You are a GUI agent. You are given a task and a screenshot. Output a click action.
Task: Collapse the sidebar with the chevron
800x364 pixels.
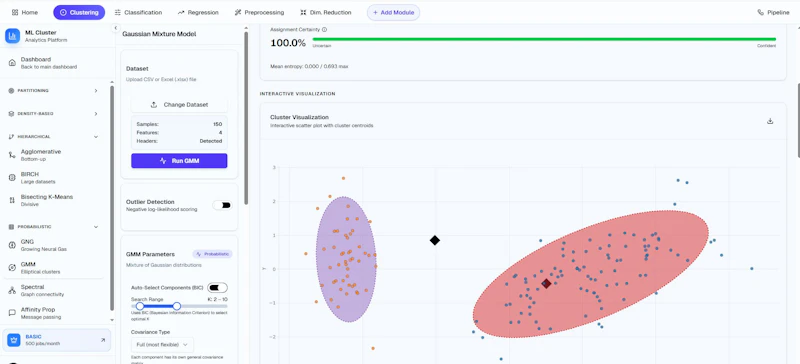tap(116, 28)
